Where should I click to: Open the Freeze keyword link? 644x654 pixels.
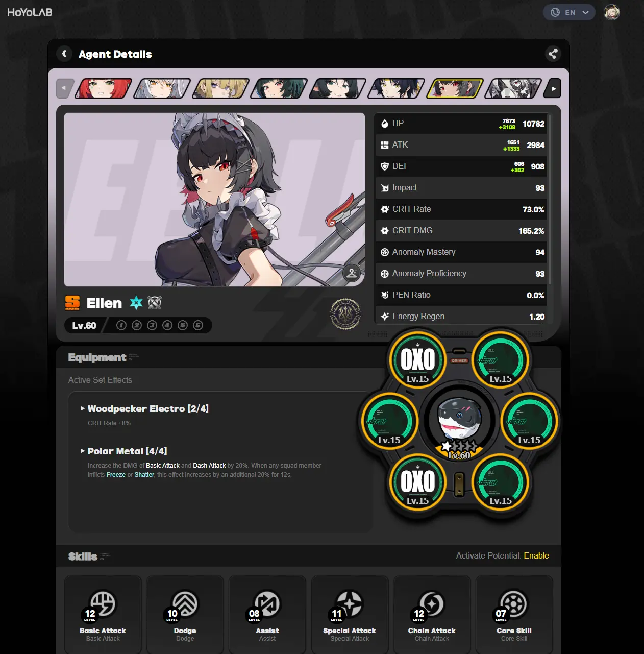[116, 475]
